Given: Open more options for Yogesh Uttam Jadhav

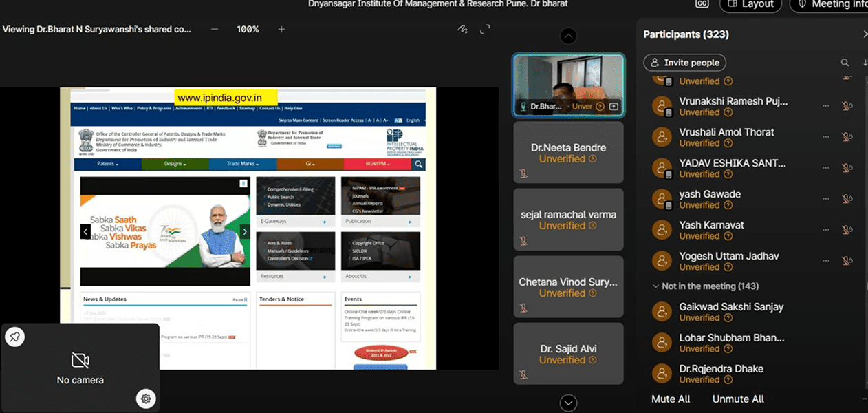Looking at the screenshot, I should tap(826, 261).
